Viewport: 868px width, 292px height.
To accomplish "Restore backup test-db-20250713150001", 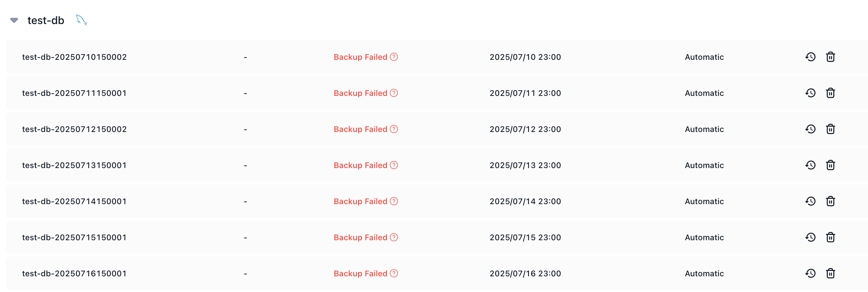I will coord(810,165).
